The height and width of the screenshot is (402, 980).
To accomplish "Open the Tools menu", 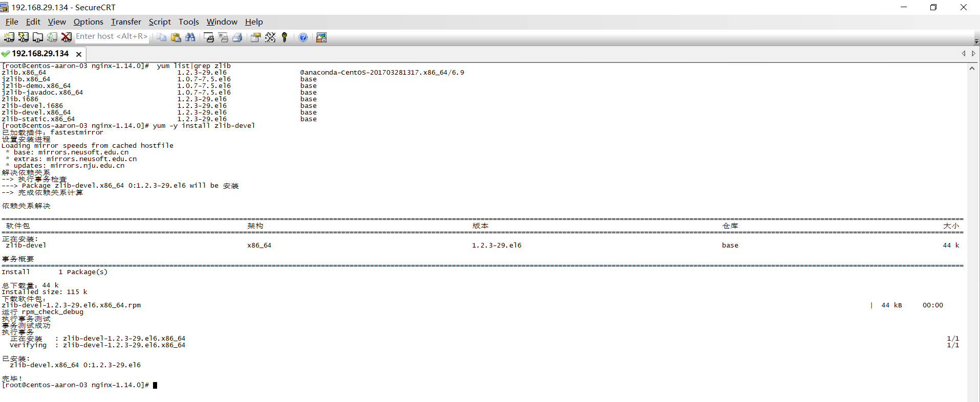I will coord(188,22).
